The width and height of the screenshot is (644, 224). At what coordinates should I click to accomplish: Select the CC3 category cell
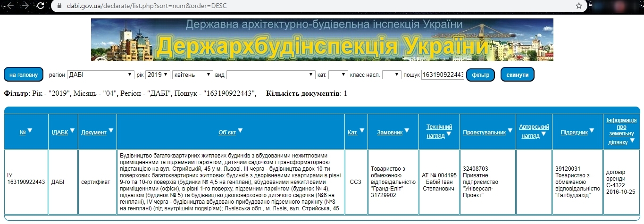[355, 183]
